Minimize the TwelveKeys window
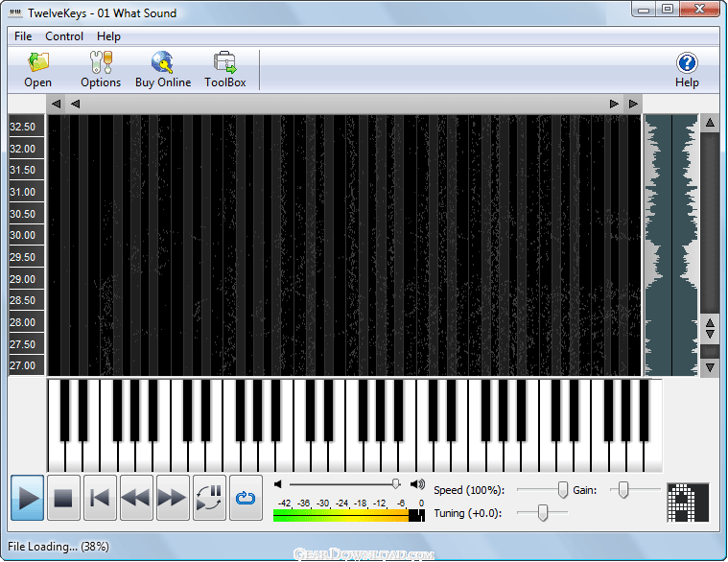Screen dimensions: 728x562 (x=643, y=10)
